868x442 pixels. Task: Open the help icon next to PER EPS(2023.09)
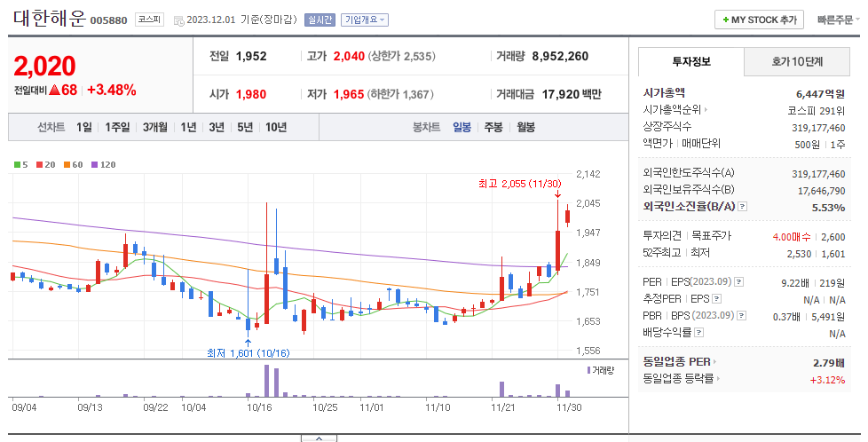pyautogui.click(x=739, y=282)
